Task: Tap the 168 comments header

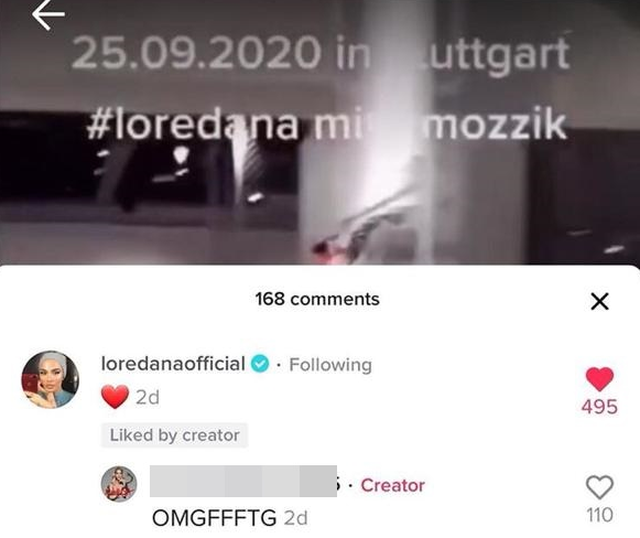Action: 318,299
